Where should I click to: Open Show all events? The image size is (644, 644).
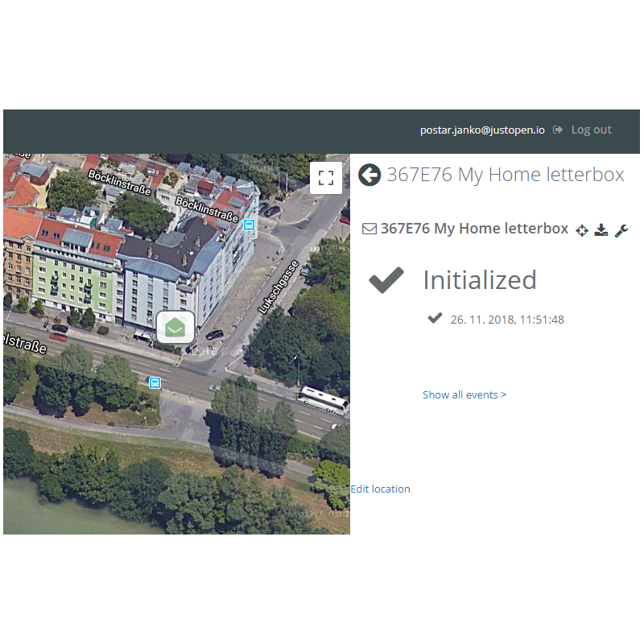point(464,394)
